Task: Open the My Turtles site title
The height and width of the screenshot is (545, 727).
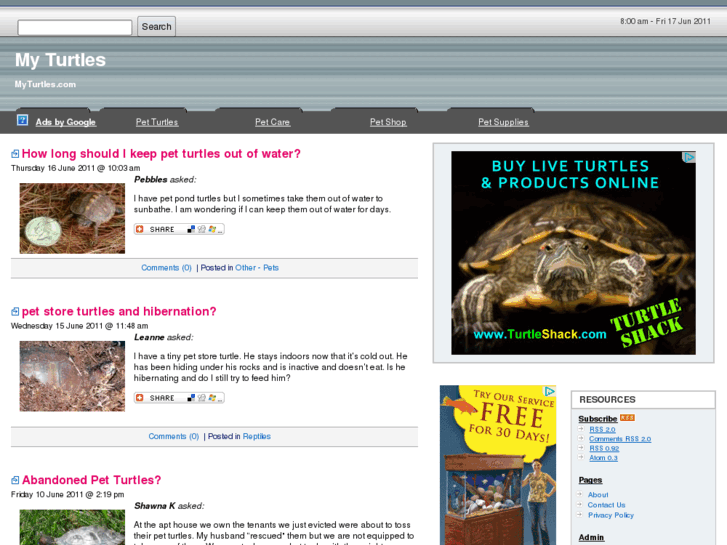Action: (60, 60)
